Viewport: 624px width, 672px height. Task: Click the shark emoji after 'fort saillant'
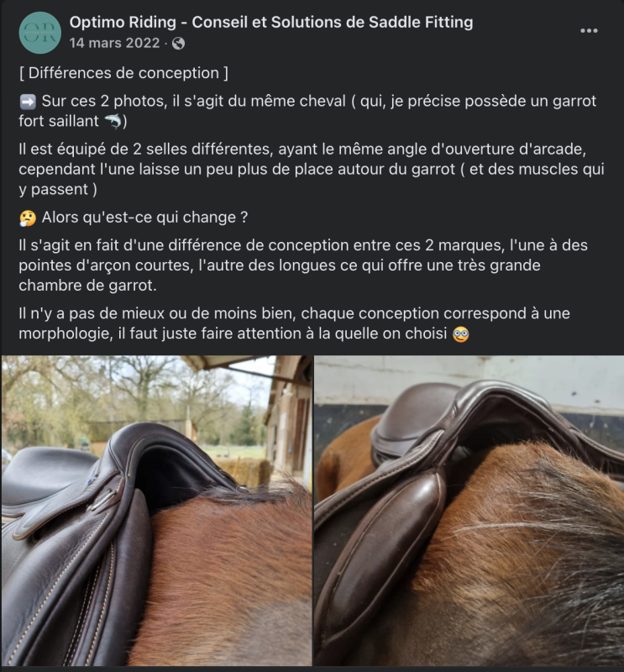click(x=113, y=121)
